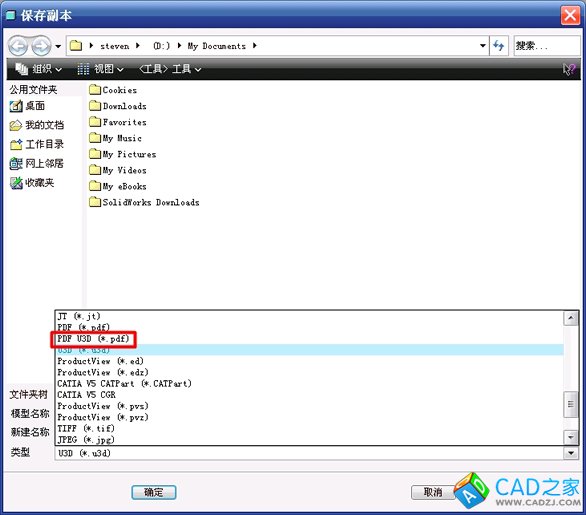Open the 组织 organize menu
Screen dimensions: 586x515
38,69
